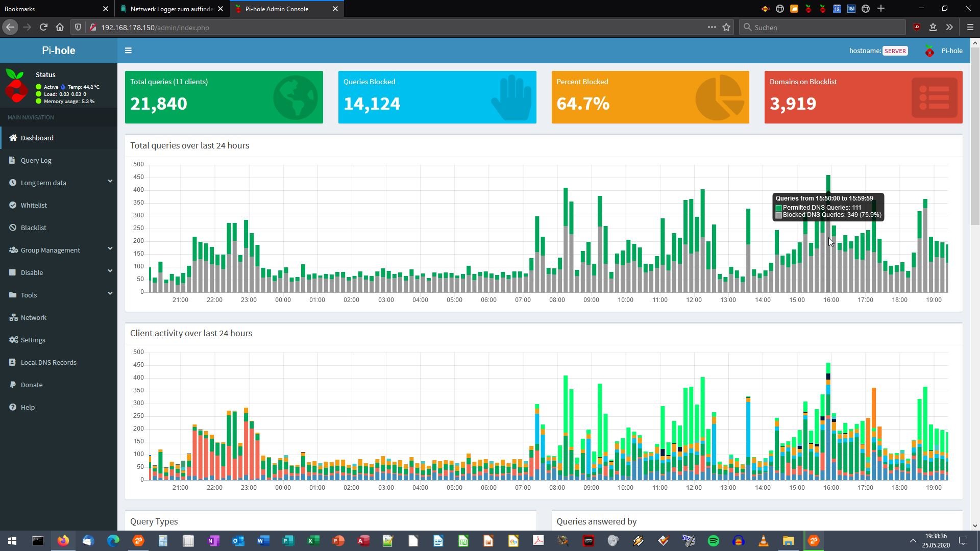Image resolution: width=980 pixels, height=551 pixels.
Task: Click the Total queries green card
Action: coord(224,97)
